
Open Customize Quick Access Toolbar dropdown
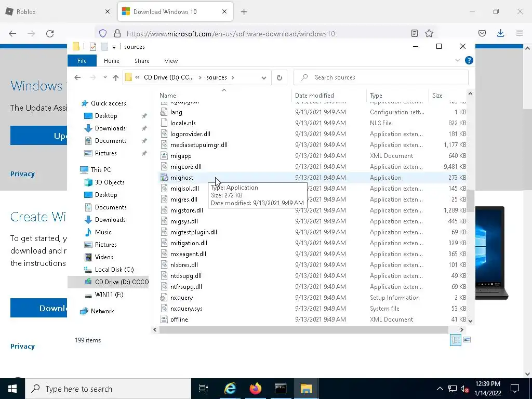coord(114,47)
